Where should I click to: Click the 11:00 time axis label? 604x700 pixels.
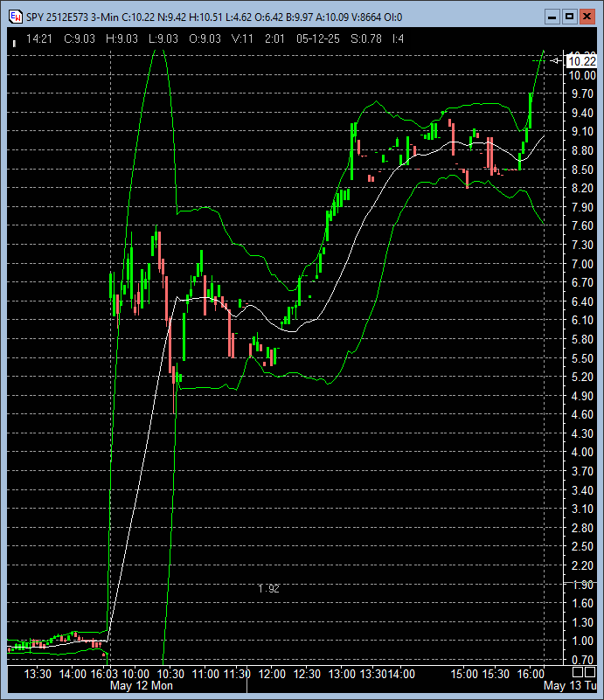(205, 674)
